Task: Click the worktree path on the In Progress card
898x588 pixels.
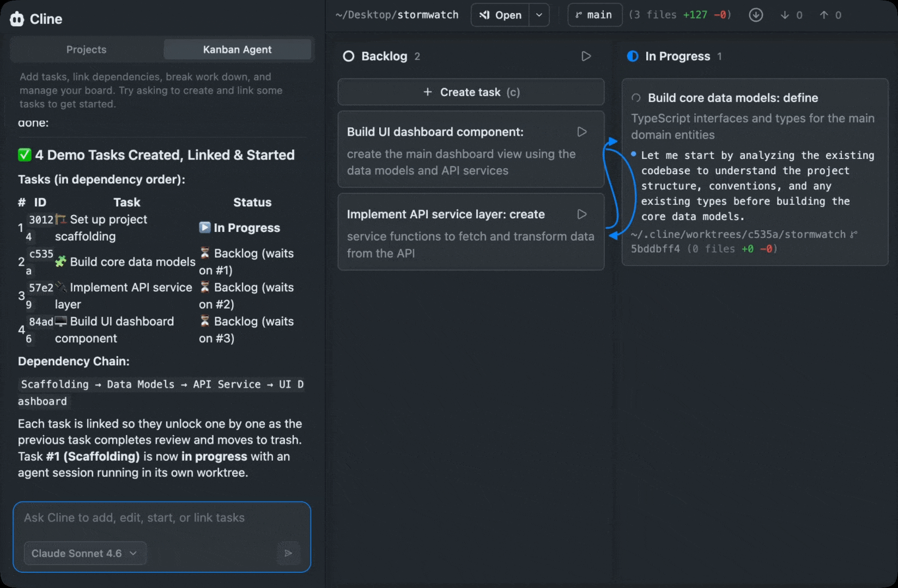Action: [x=738, y=235]
